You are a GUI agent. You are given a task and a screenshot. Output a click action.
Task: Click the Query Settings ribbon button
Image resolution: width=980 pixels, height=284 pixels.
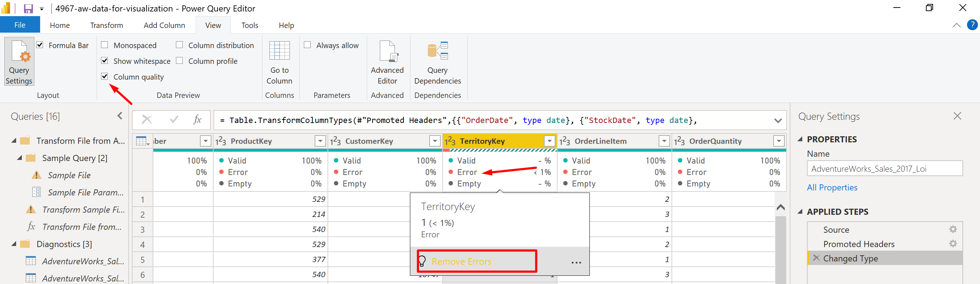19,62
